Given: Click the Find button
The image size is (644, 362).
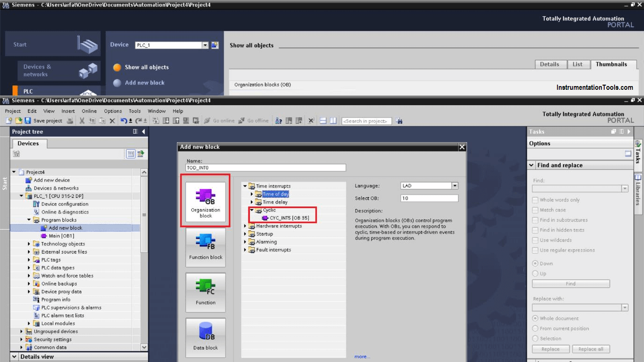Looking at the screenshot, I should [x=571, y=284].
